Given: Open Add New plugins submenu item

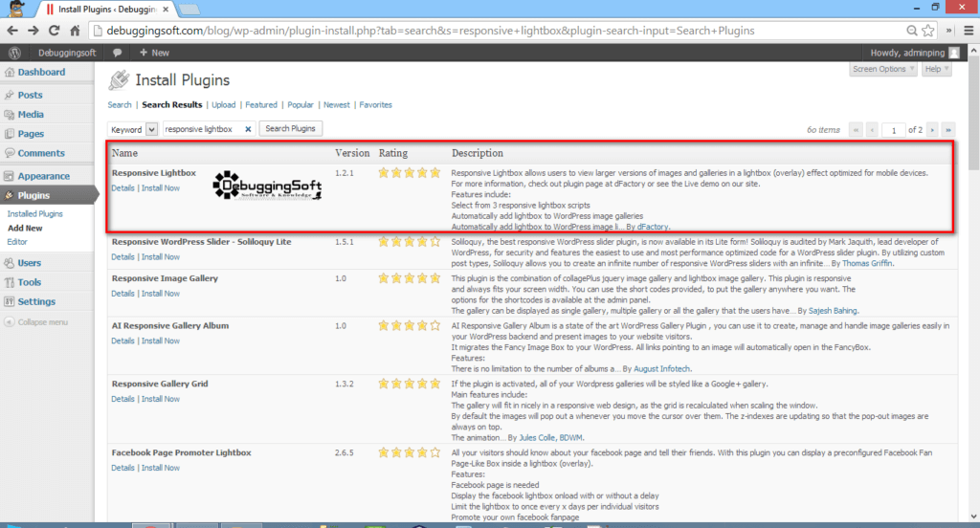Looking at the screenshot, I should 25,228.
